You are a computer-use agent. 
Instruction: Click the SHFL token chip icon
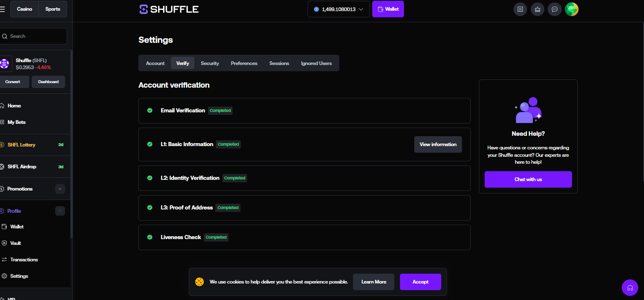click(5, 64)
